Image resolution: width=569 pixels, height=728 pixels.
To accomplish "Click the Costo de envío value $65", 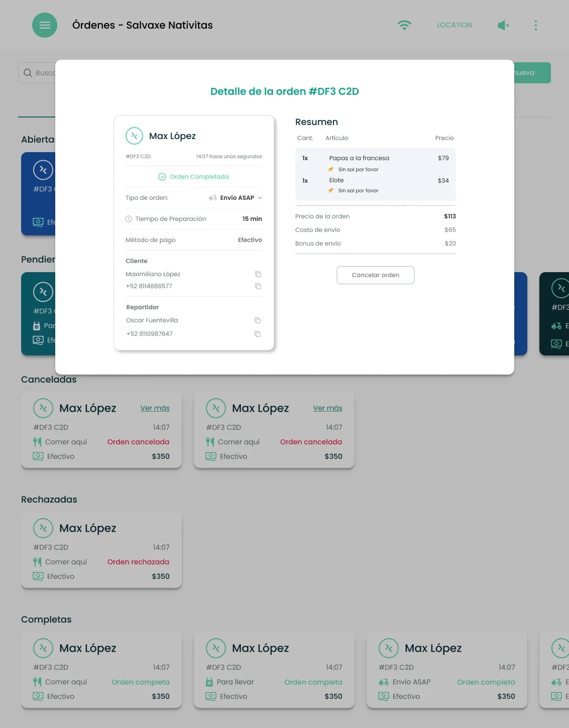I will coord(450,230).
